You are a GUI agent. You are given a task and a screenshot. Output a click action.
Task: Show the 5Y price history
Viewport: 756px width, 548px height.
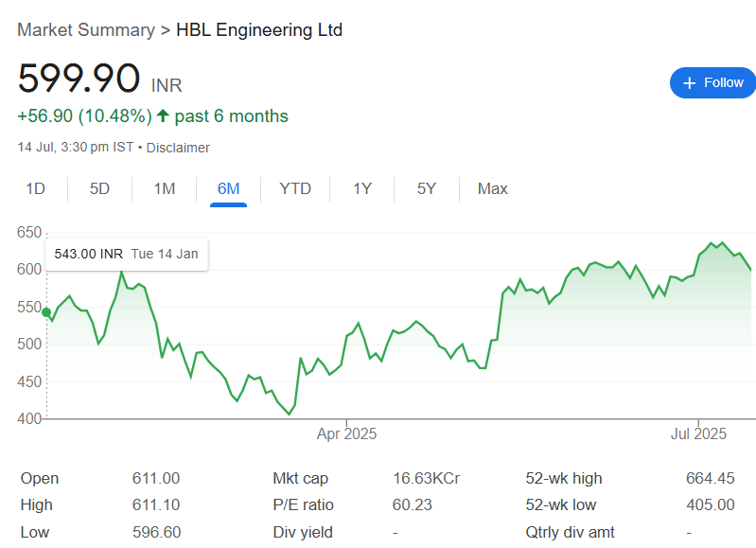[427, 188]
